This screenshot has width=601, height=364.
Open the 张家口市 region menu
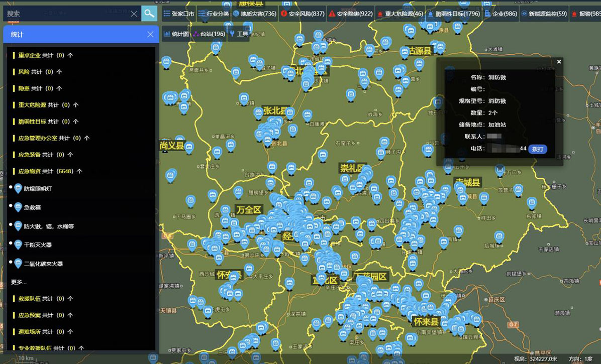[x=179, y=14]
